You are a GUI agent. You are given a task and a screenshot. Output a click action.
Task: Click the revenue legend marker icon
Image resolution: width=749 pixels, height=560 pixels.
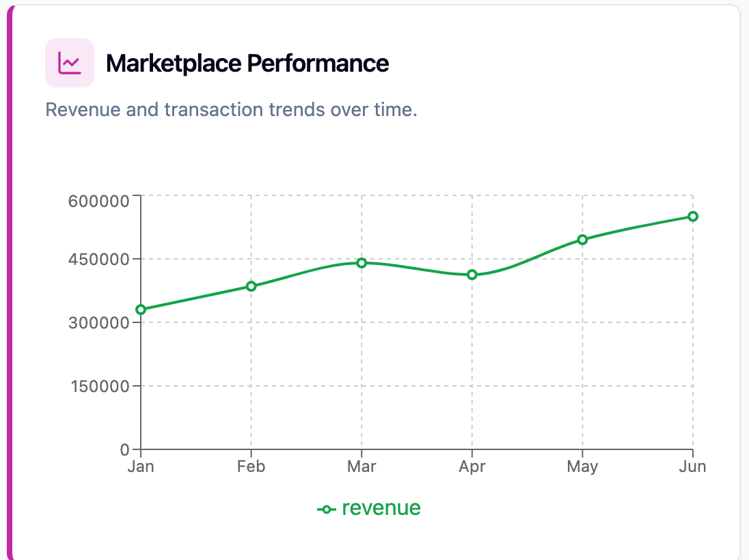(327, 509)
